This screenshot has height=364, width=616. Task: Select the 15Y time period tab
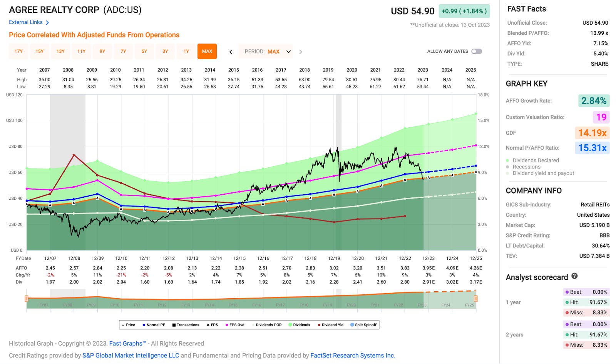pos(39,51)
